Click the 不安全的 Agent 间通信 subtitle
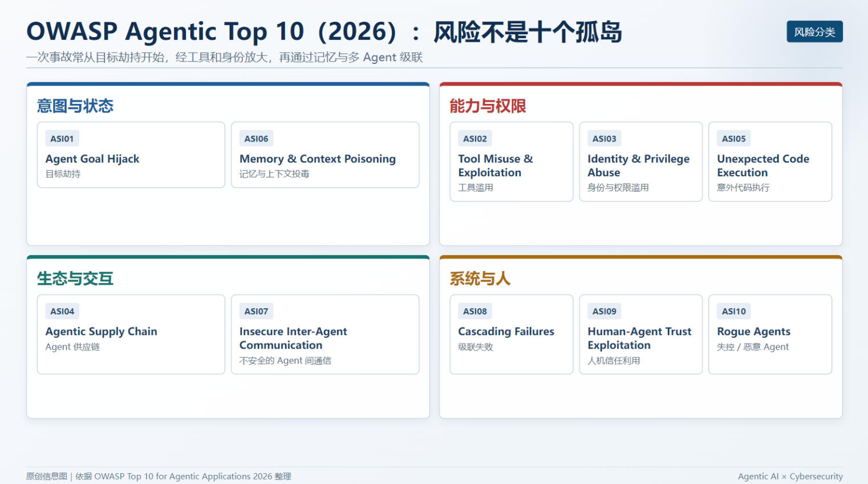The height and width of the screenshot is (484, 868). click(285, 361)
